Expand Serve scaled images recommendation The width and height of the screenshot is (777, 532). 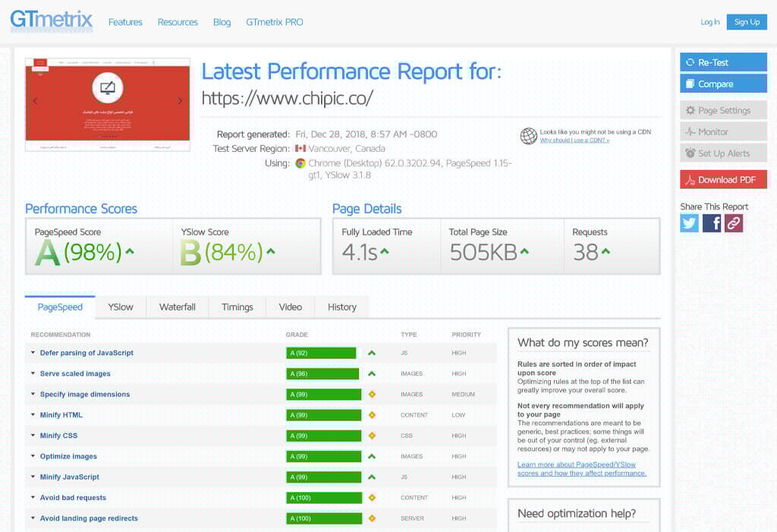[x=33, y=373]
